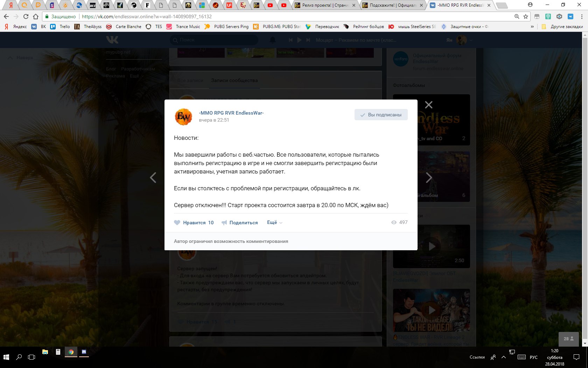This screenshot has height=368, width=588.
Task: Open Task View on the taskbar
Action: click(x=31, y=357)
